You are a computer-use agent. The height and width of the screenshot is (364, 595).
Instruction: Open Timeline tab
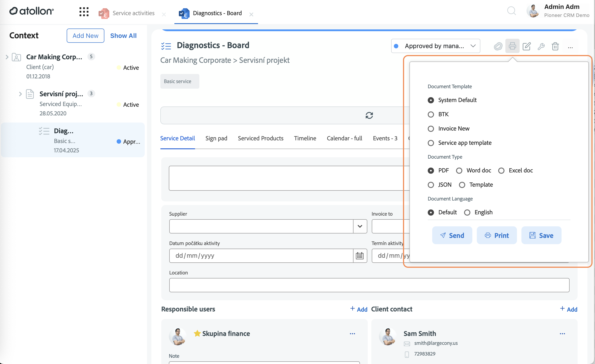click(305, 138)
